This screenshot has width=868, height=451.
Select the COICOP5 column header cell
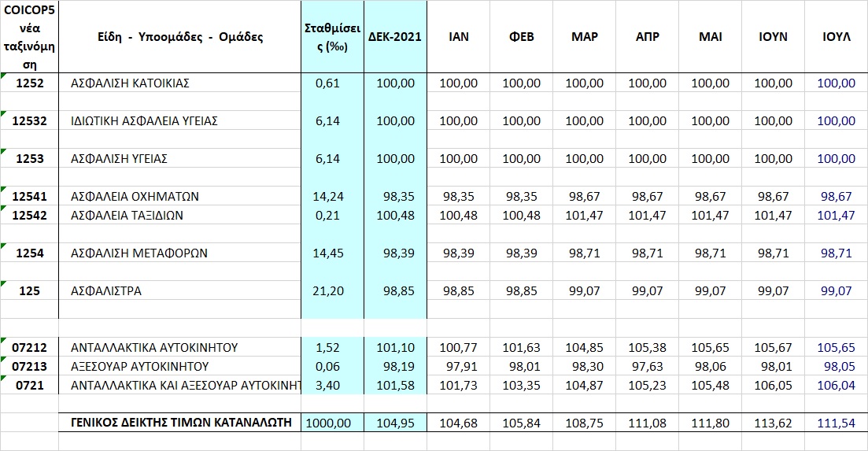point(29,37)
